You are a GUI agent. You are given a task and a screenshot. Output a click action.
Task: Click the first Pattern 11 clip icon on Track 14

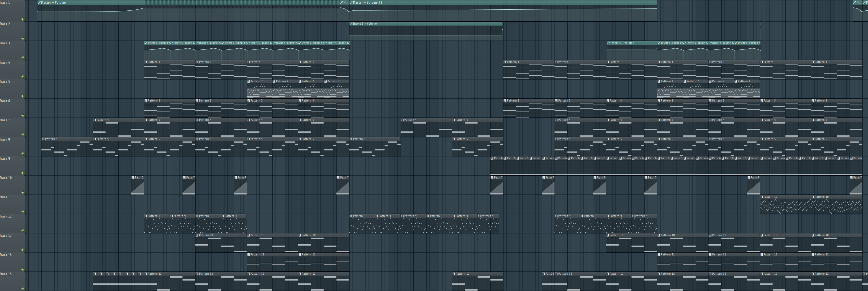249,255
